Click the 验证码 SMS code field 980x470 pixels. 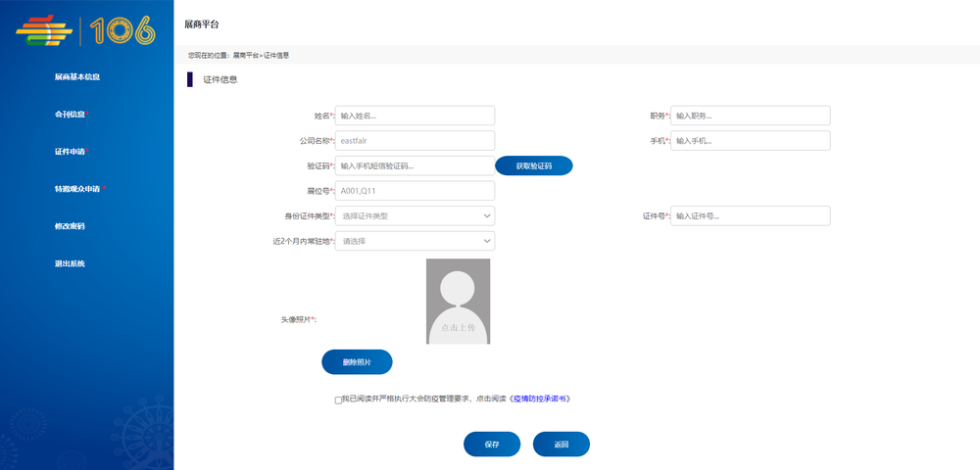pyautogui.click(x=415, y=166)
